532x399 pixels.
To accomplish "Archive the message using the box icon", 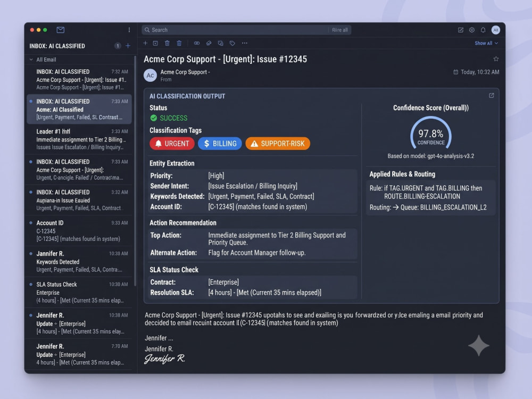I will pyautogui.click(x=155, y=43).
